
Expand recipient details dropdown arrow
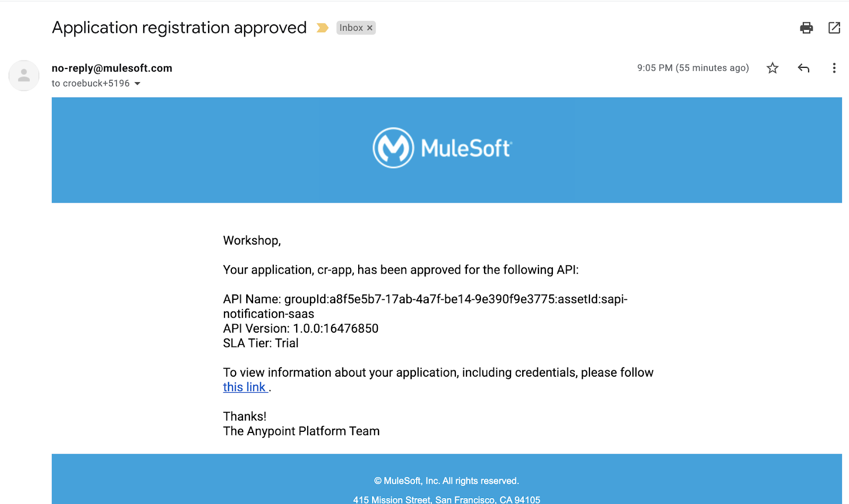pos(137,84)
